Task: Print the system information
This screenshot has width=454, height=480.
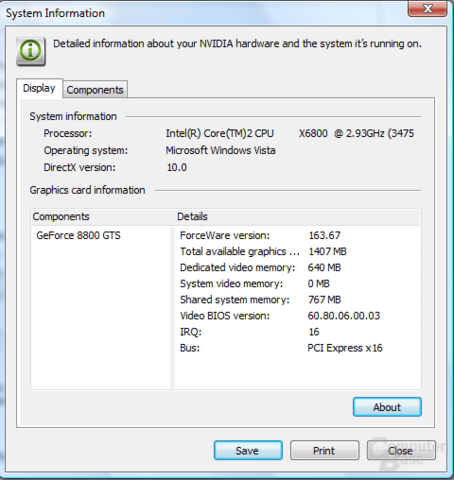Action: coord(324,450)
